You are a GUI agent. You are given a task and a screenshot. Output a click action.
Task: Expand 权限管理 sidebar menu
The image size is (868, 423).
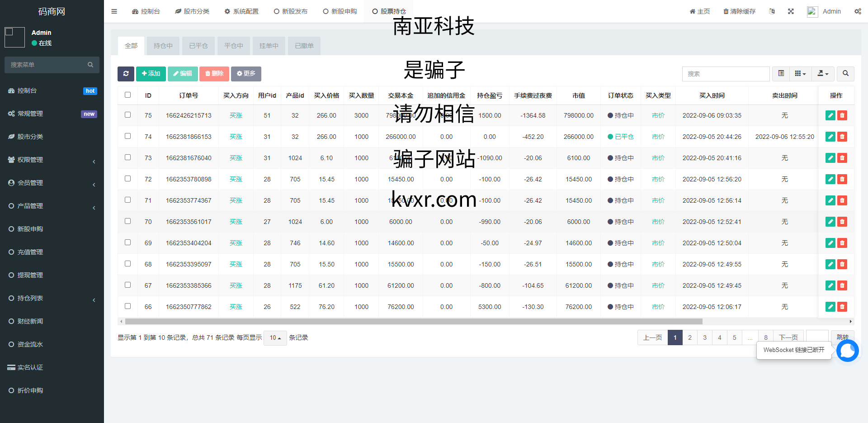coord(52,160)
